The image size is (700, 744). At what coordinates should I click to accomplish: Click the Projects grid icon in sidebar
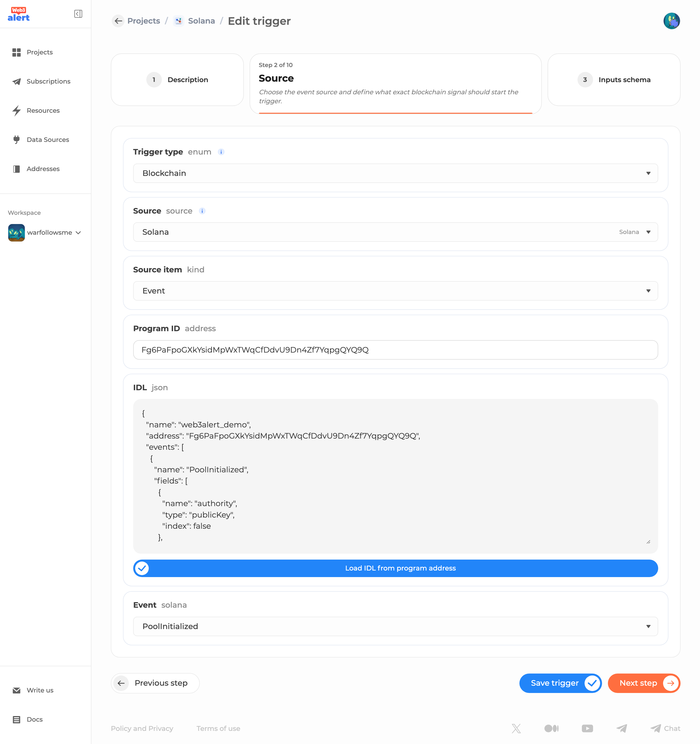(x=17, y=52)
